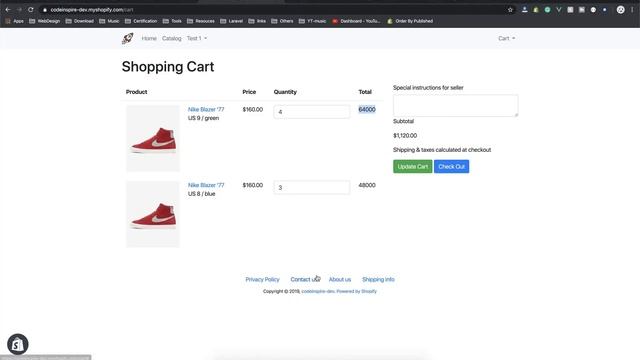Click the Special instructions for seller textarea

click(x=456, y=106)
